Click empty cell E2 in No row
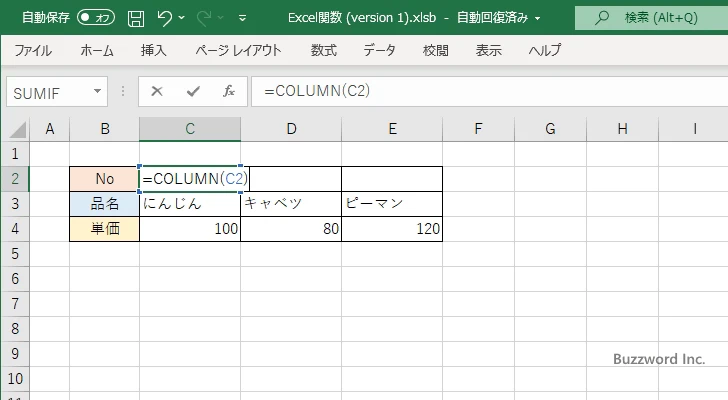The height and width of the screenshot is (400, 728). click(x=392, y=179)
